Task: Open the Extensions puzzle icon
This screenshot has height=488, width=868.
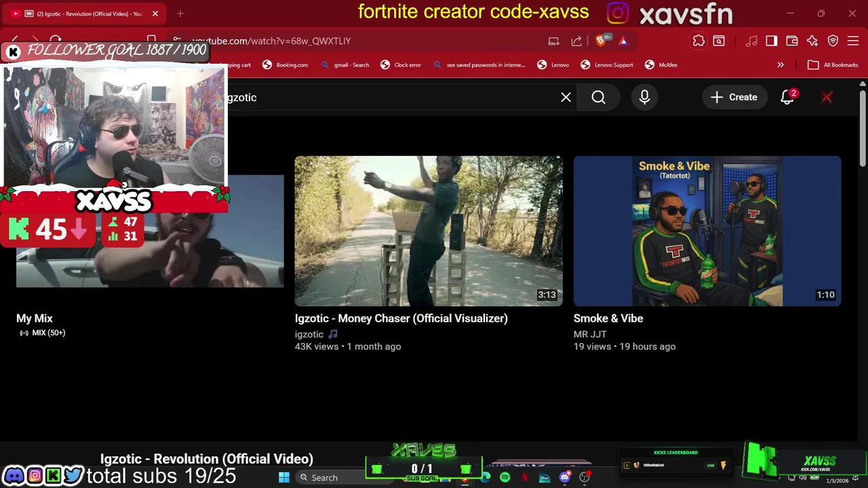Action: pos(698,41)
